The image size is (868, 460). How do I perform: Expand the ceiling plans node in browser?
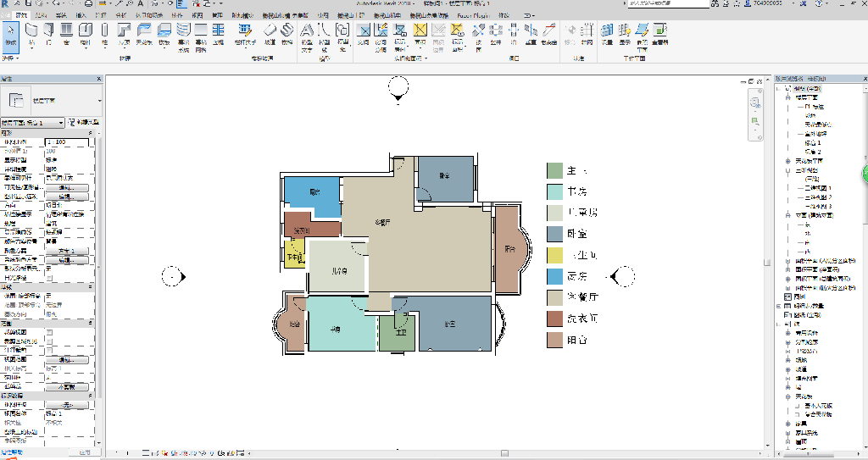coord(788,161)
